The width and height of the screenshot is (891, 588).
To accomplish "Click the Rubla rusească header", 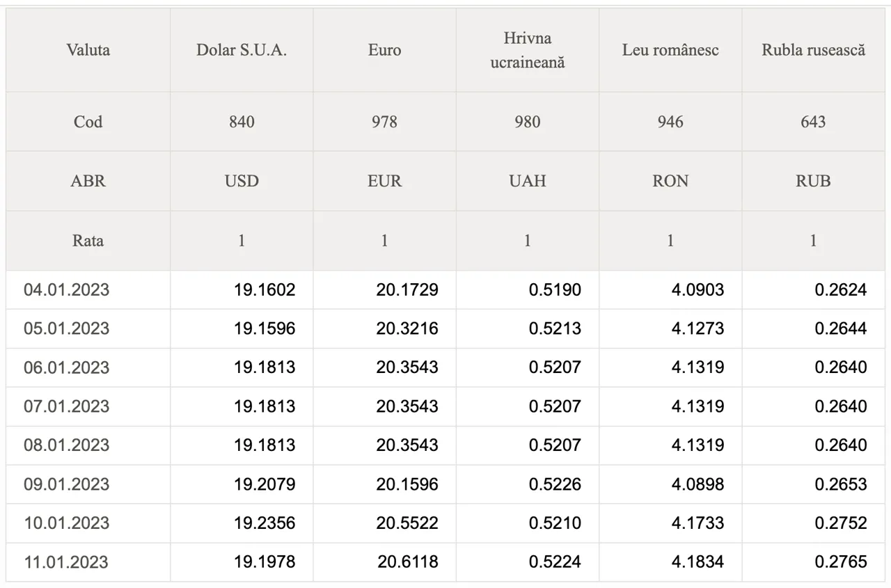I will coord(813,50).
